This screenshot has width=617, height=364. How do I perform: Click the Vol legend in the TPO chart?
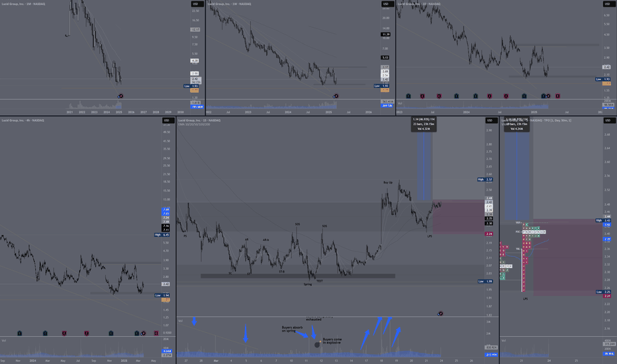tap(503, 340)
